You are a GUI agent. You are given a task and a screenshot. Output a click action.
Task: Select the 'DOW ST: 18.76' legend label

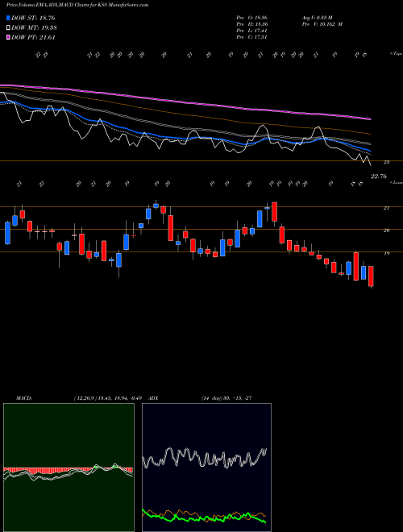(x=33, y=18)
